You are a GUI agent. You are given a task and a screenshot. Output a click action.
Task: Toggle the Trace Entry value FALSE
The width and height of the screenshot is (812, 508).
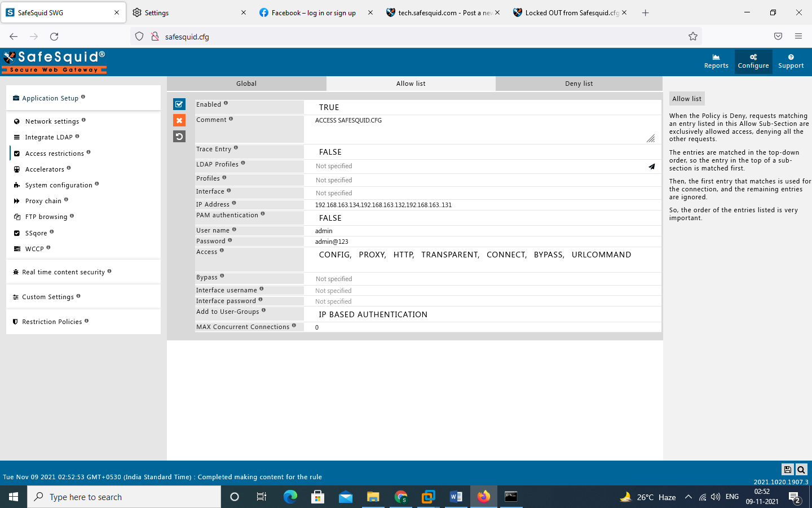pyautogui.click(x=330, y=152)
